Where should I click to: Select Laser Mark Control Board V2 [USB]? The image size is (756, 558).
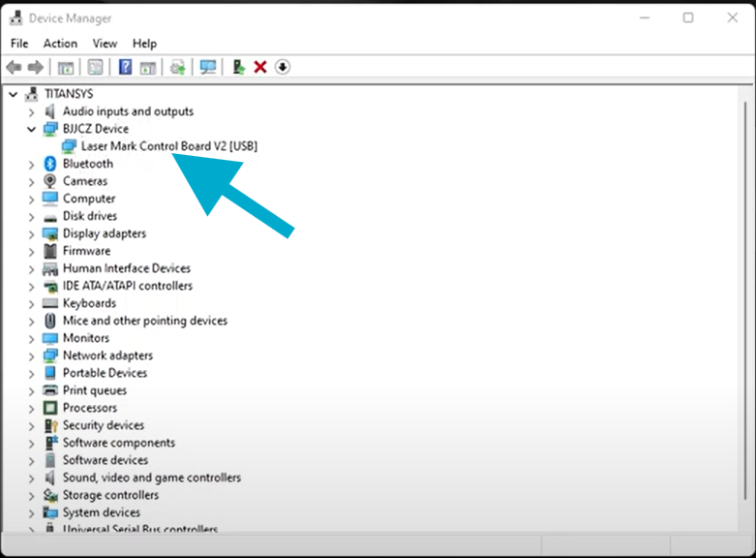click(x=169, y=145)
